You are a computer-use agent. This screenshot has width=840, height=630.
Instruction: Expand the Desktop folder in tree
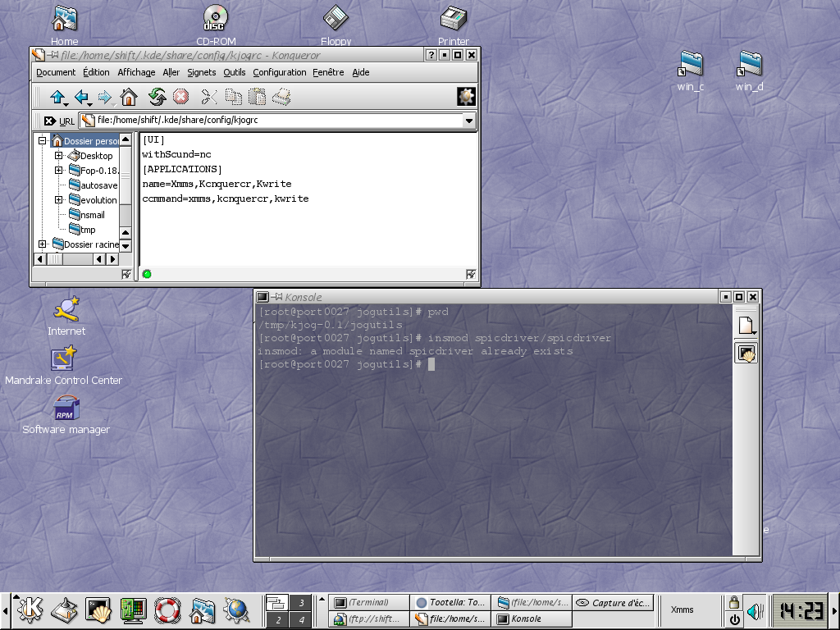coord(59,156)
